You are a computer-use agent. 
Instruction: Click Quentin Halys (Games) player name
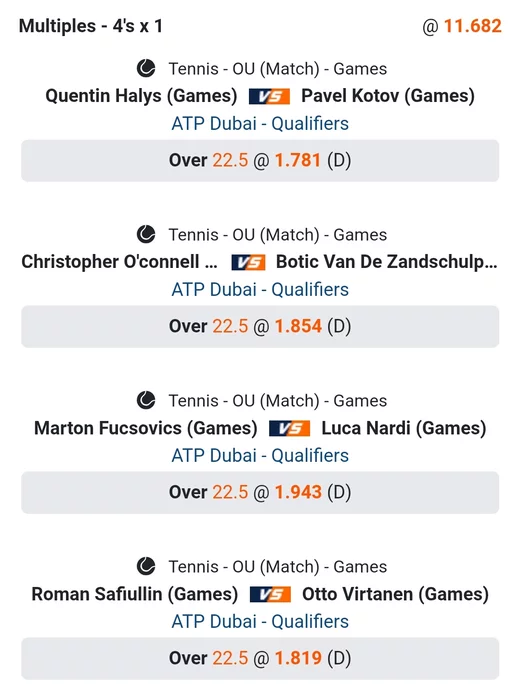point(141,96)
